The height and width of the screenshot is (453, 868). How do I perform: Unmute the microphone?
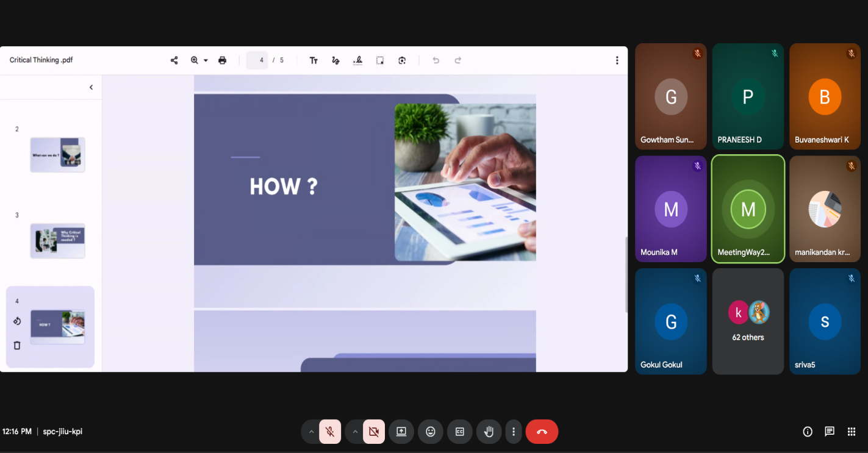pos(330,432)
